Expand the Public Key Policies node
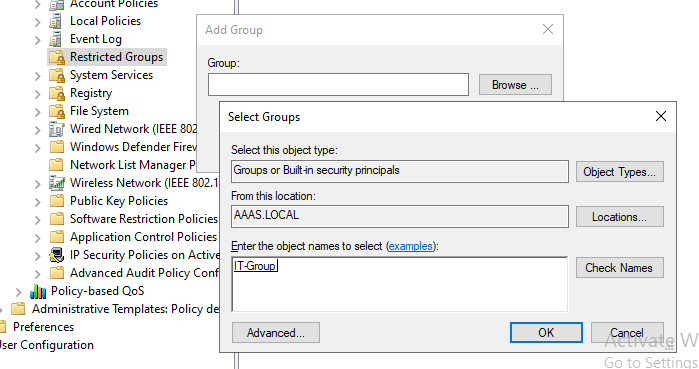This screenshot has height=369, width=699. tap(38, 202)
